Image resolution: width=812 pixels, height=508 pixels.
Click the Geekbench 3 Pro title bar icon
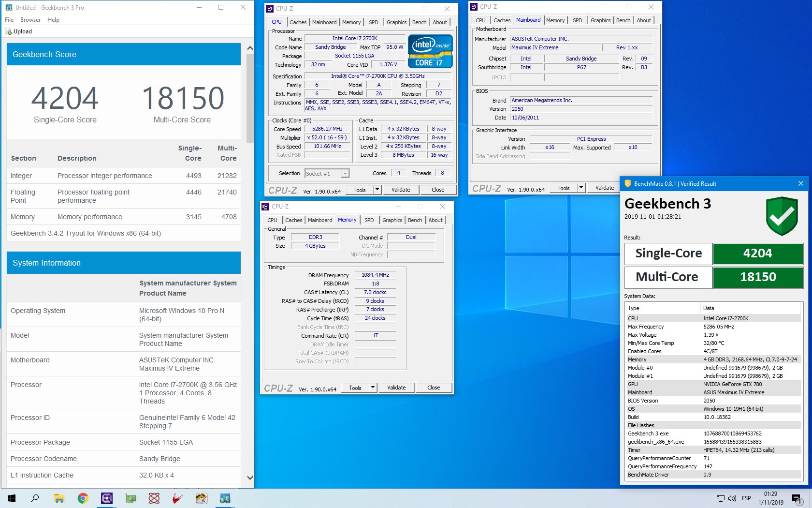tap(9, 7)
